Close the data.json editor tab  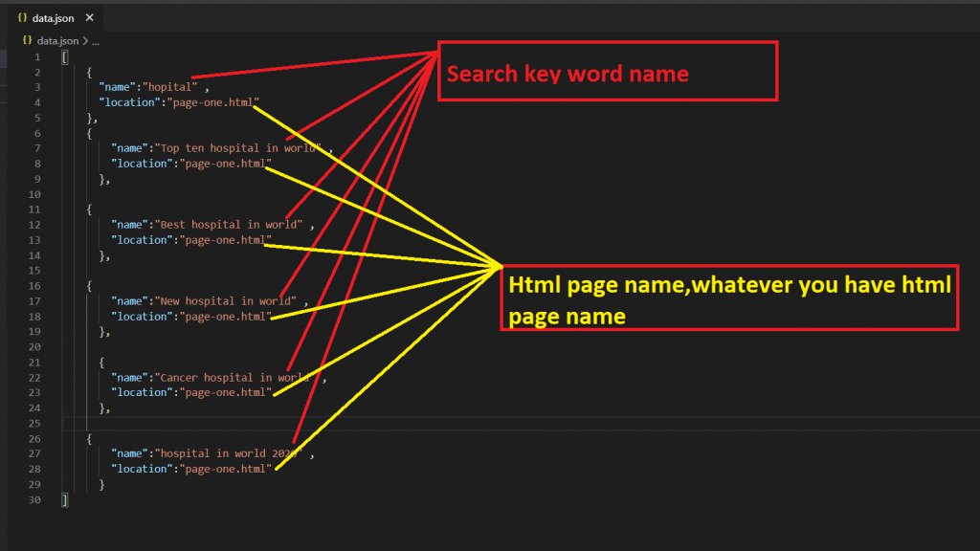89,17
